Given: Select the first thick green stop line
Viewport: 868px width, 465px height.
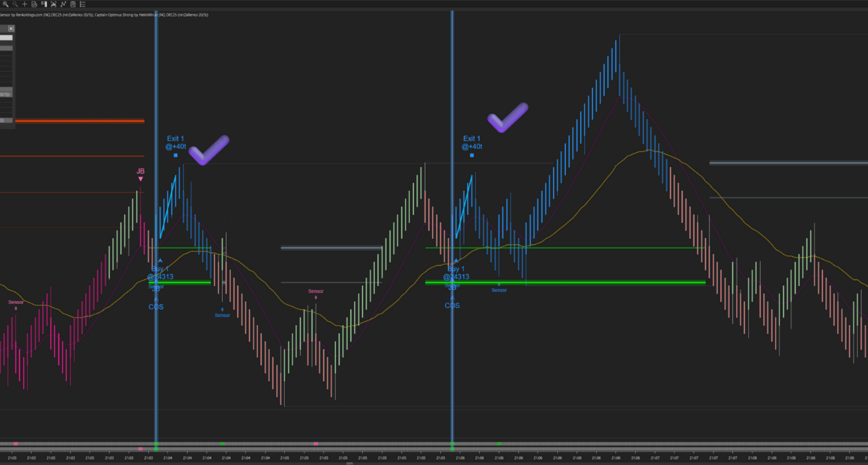Looking at the screenshot, I should coord(180,283).
